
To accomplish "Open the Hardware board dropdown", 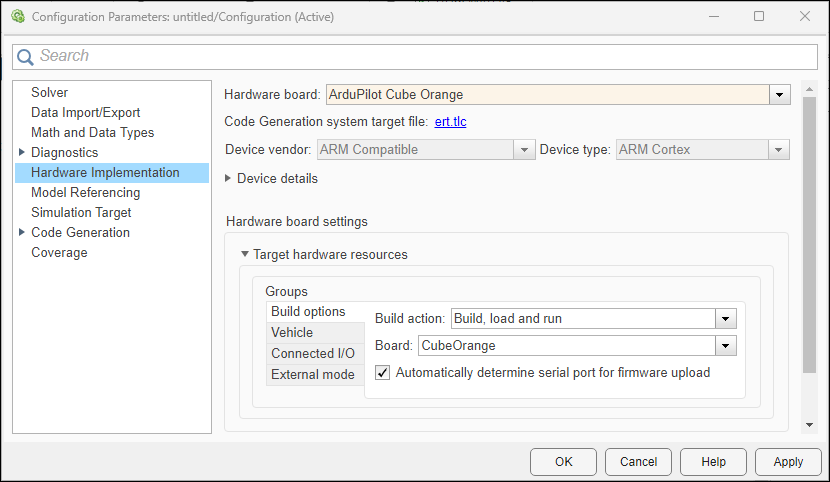I will 779,95.
